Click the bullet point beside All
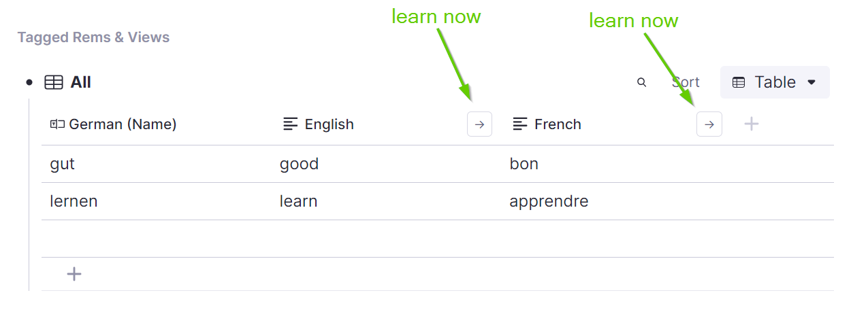 (29, 82)
